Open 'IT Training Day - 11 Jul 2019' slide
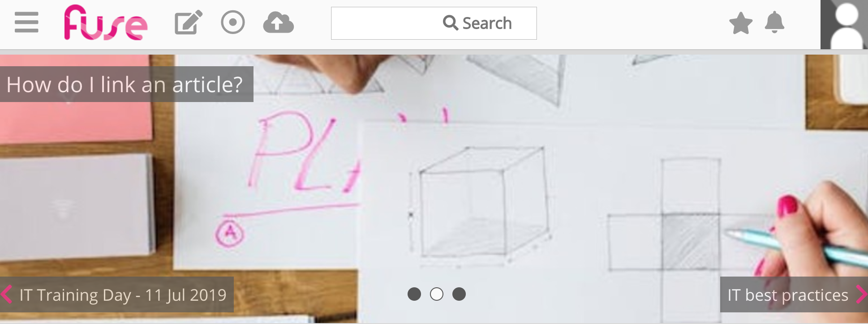 coord(123,295)
